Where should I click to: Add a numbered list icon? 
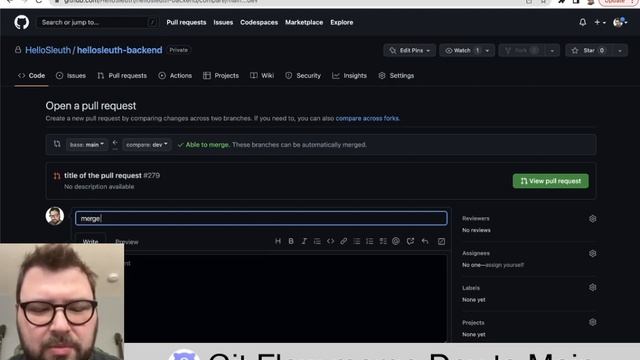pyautogui.click(x=370, y=241)
